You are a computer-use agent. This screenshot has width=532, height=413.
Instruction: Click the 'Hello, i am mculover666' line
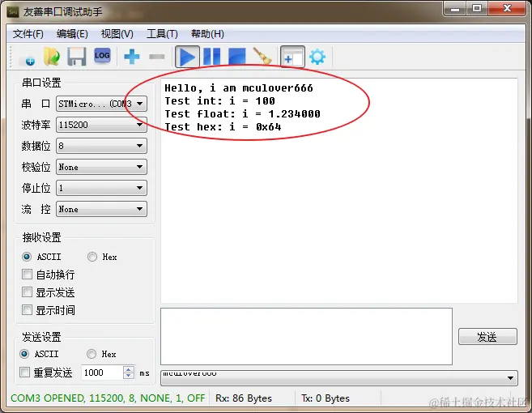239,88
